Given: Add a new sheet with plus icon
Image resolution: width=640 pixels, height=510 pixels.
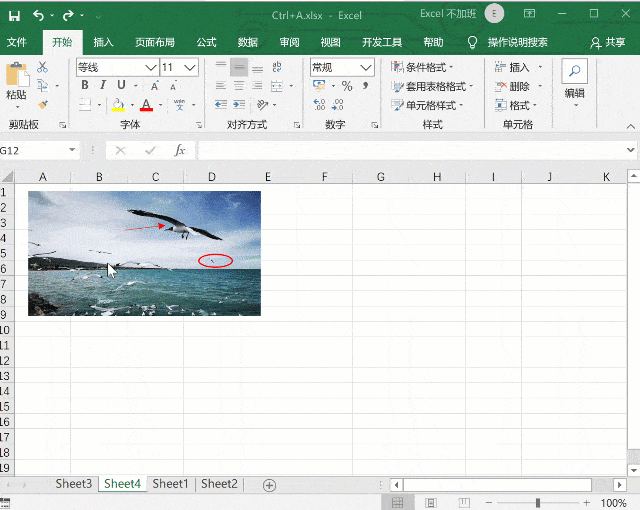Looking at the screenshot, I should tap(269, 485).
